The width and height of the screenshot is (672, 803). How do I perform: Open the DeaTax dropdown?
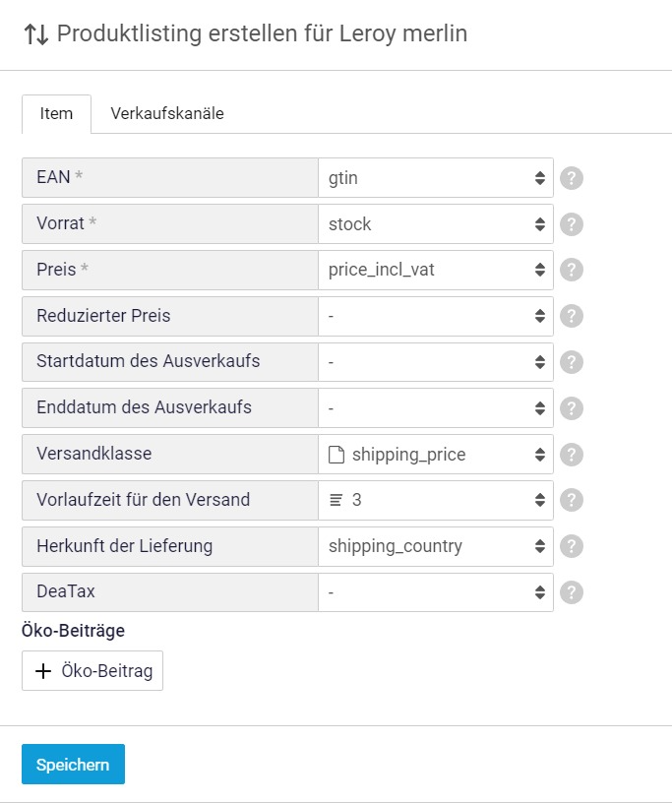click(436, 592)
